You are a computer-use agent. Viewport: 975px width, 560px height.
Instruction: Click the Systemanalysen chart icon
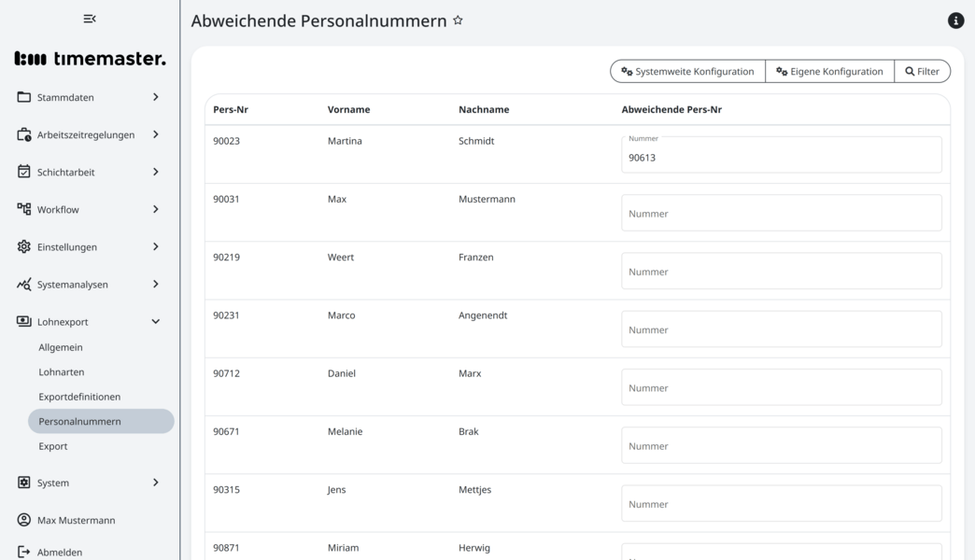pos(24,284)
